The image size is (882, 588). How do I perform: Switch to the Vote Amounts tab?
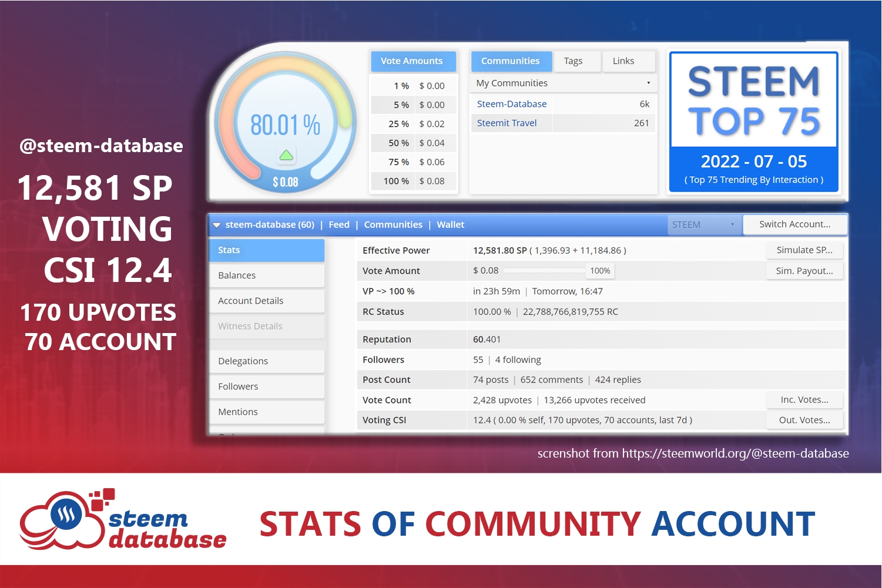click(412, 61)
